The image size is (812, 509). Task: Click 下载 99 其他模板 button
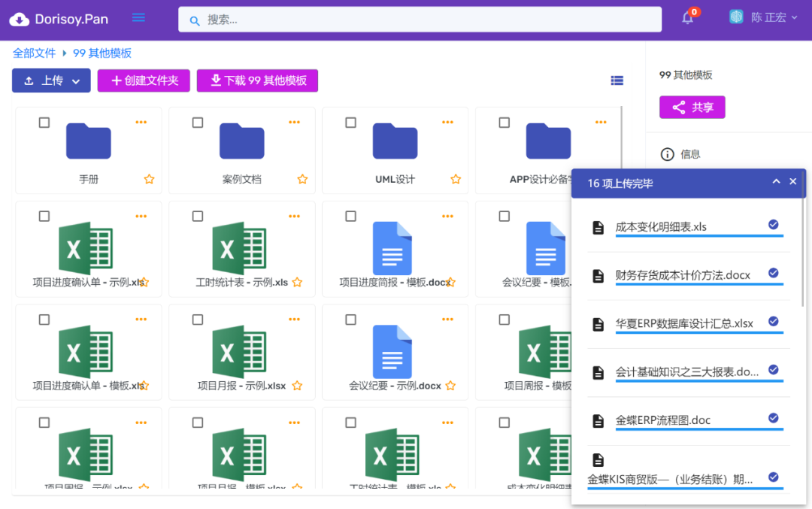click(257, 80)
